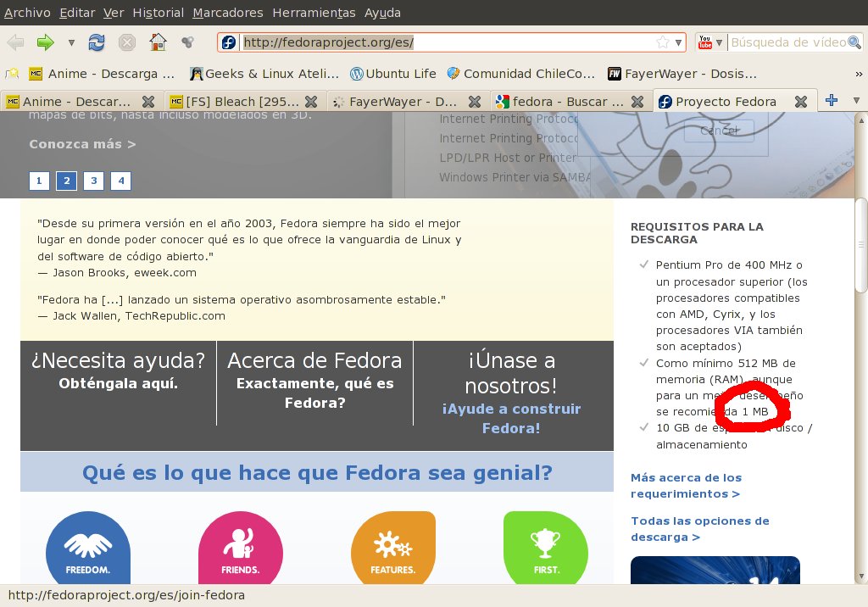Open the Comunidad ChileCo... bookmark

(x=521, y=74)
